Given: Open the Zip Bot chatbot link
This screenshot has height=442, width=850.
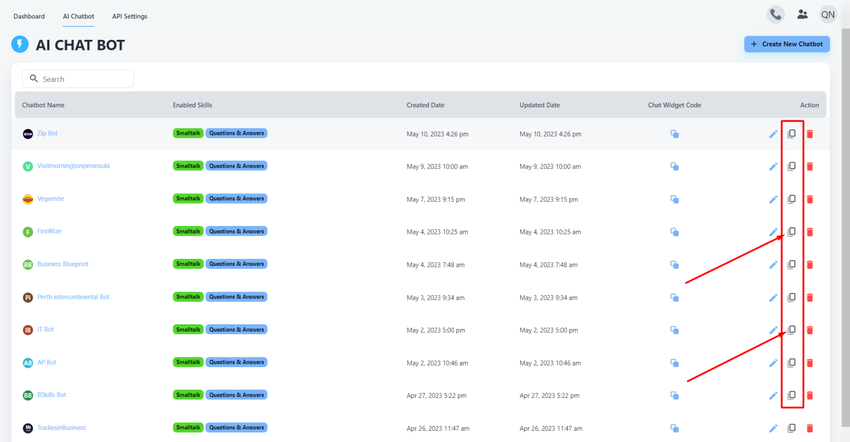Looking at the screenshot, I should [47, 133].
